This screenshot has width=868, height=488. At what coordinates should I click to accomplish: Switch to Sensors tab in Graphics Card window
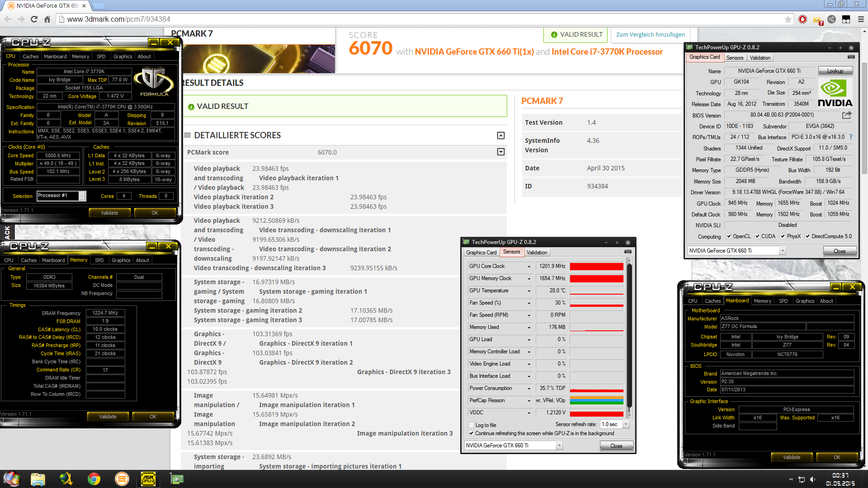(735, 58)
